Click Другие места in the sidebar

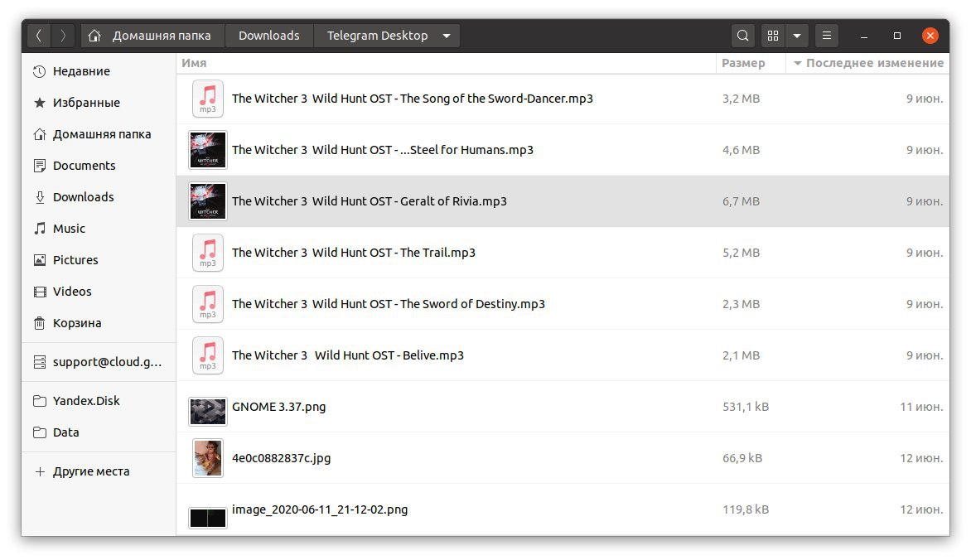pos(99,471)
